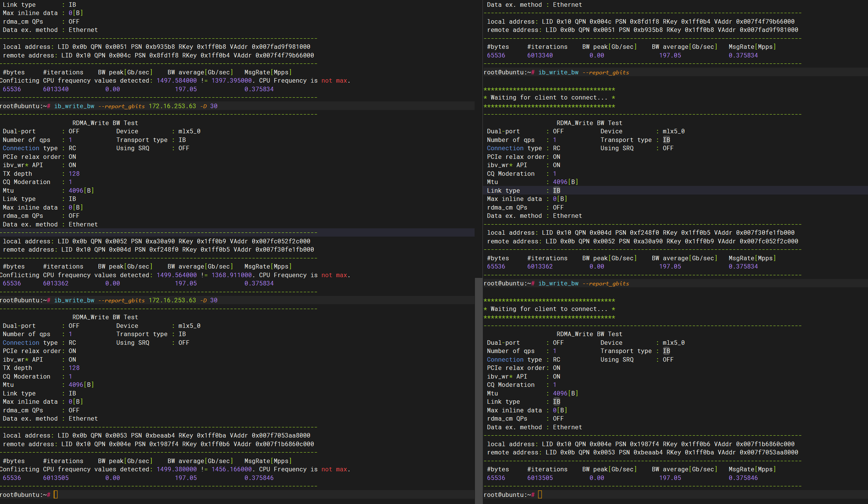Select PSN 0x1987f4 in left pane

164,444
